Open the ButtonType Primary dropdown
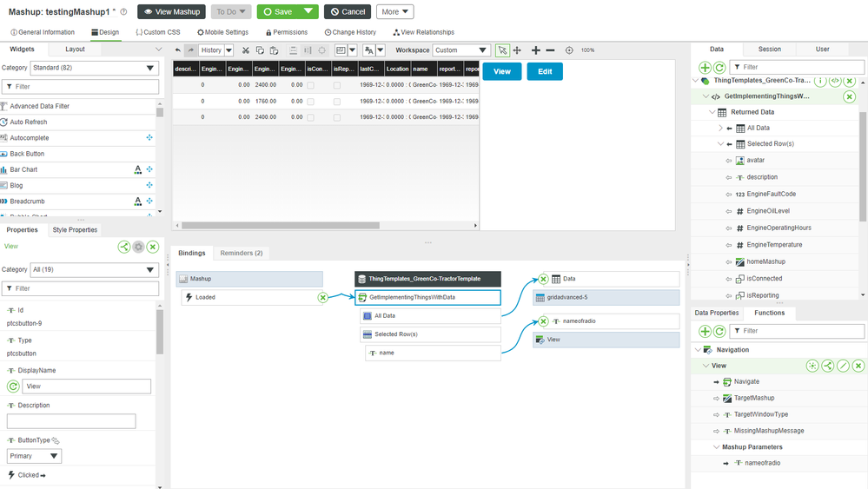The image size is (868, 489). tap(34, 456)
